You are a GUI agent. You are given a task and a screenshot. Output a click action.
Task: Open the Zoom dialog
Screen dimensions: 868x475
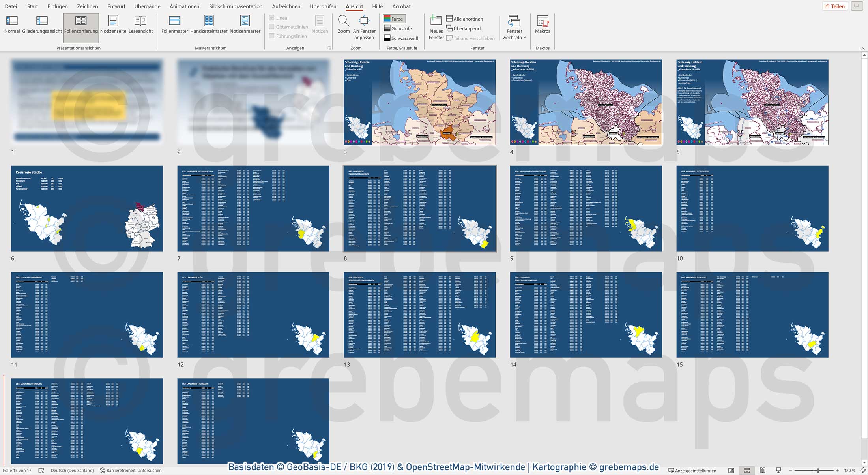(343, 26)
